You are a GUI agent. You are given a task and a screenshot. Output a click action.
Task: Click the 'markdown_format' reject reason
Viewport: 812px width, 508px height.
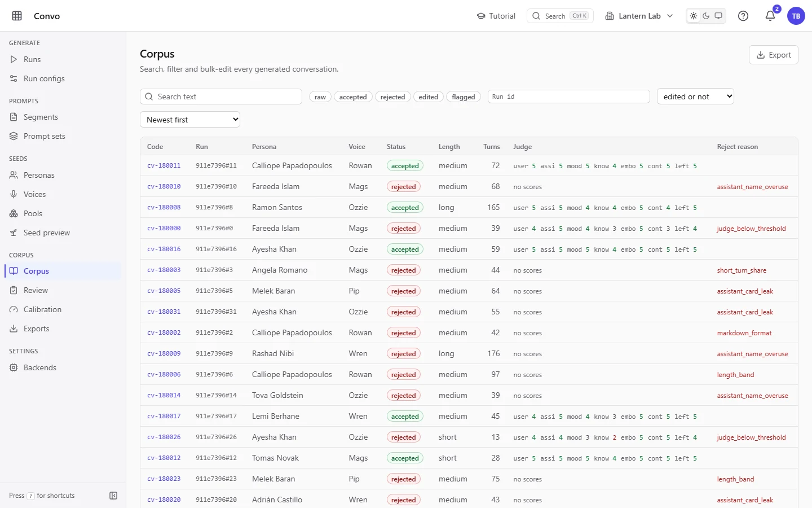tap(744, 333)
